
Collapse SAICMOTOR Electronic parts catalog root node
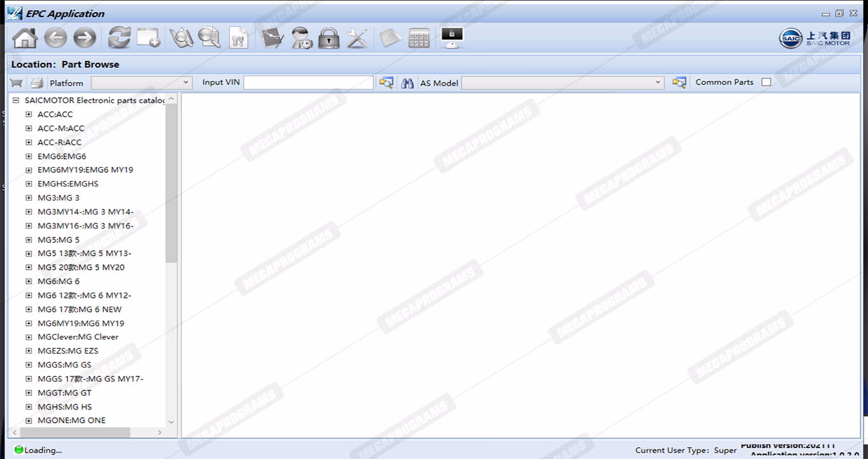coord(16,100)
